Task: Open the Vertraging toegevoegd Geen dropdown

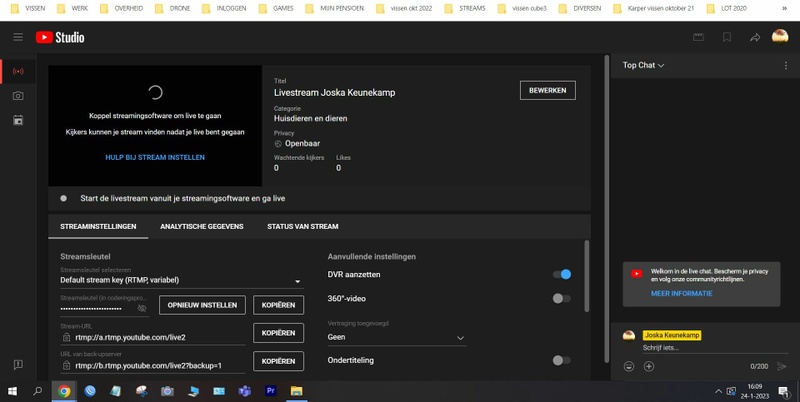Action: [396, 337]
